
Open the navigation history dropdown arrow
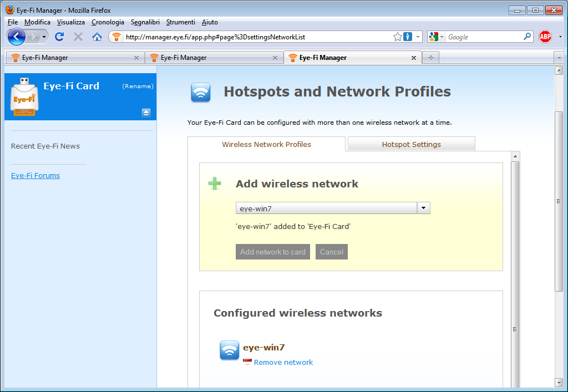click(x=44, y=37)
